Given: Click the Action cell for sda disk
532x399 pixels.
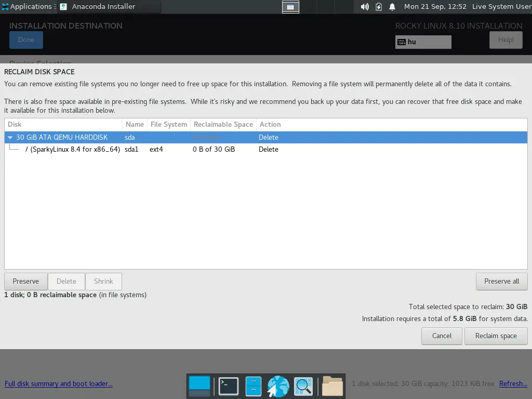Looking at the screenshot, I should (269, 137).
